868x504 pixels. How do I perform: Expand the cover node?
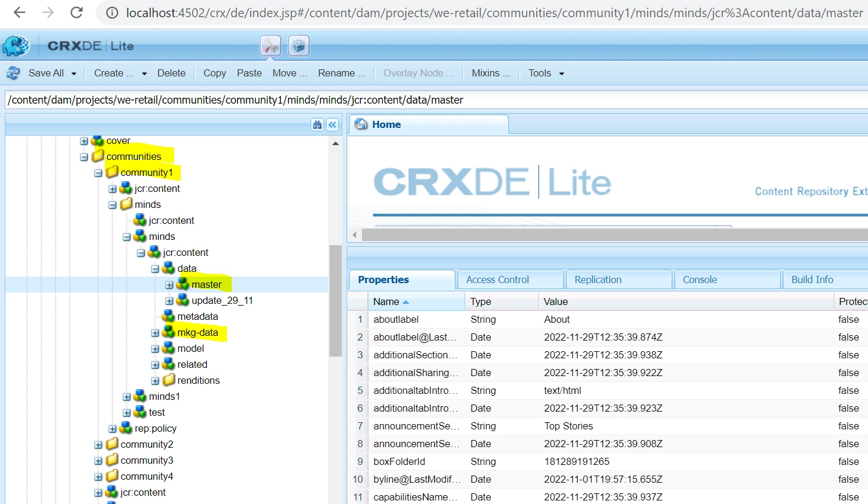pyautogui.click(x=84, y=141)
